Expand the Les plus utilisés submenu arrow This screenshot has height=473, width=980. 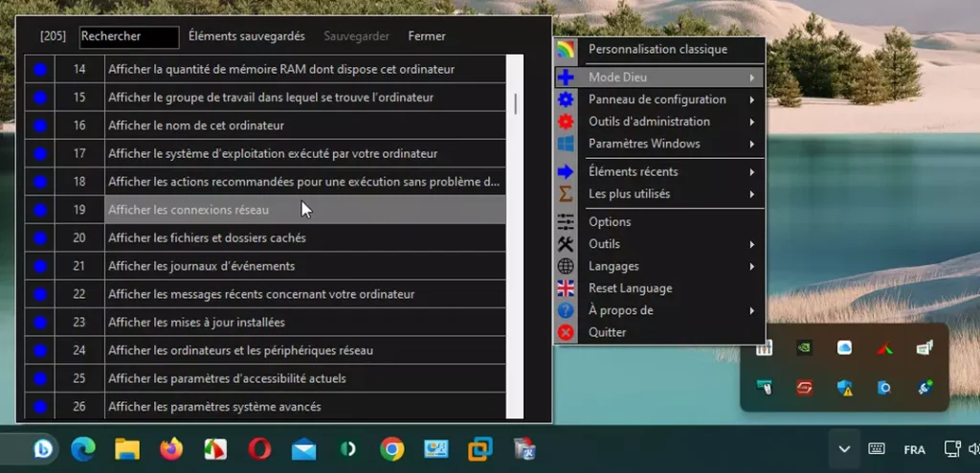click(x=752, y=194)
